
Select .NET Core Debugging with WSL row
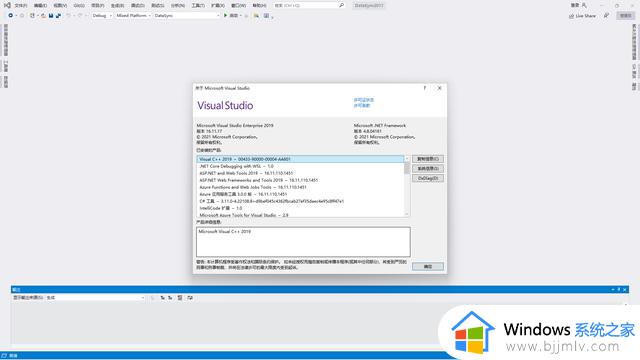point(300,166)
